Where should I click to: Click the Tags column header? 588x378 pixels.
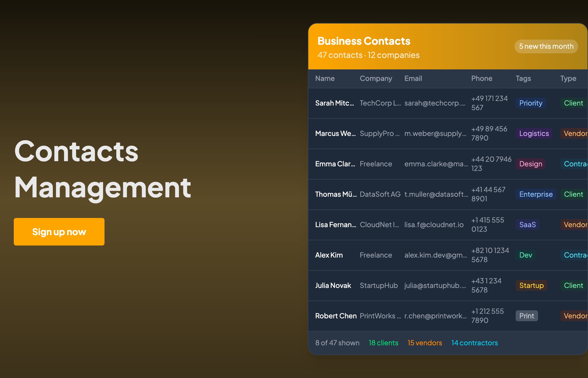[x=523, y=78]
